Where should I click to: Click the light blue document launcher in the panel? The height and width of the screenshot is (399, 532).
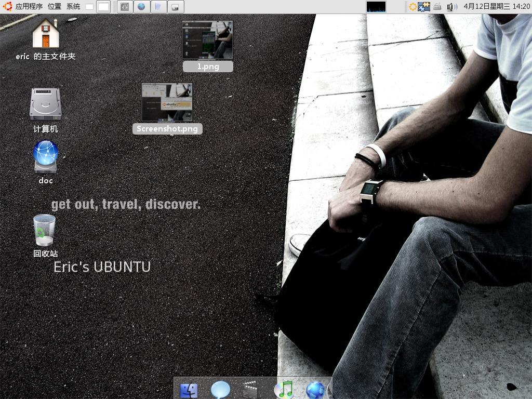[158, 7]
